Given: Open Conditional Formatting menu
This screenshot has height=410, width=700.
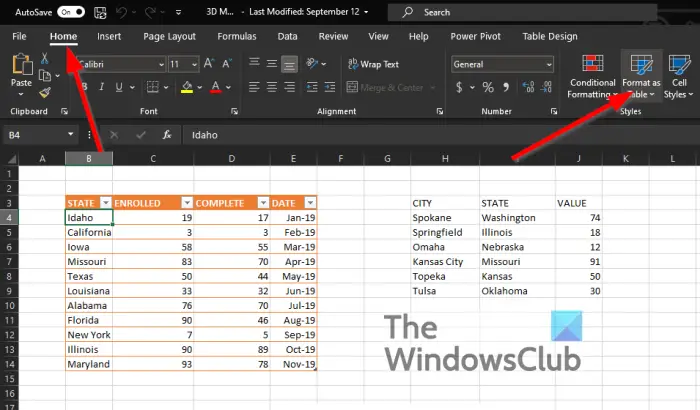Looking at the screenshot, I should (x=592, y=76).
